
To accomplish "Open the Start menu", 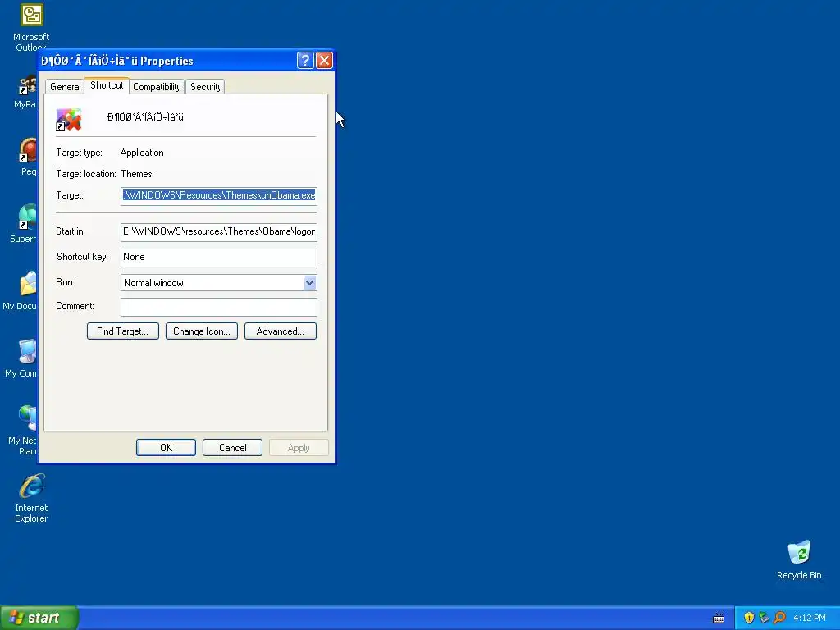I will coord(39,618).
